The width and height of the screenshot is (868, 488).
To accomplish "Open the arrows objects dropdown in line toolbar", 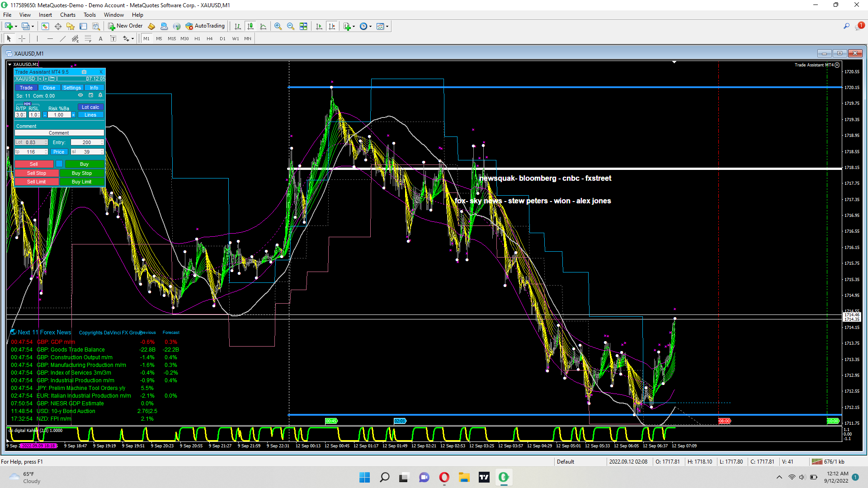I will [132, 39].
